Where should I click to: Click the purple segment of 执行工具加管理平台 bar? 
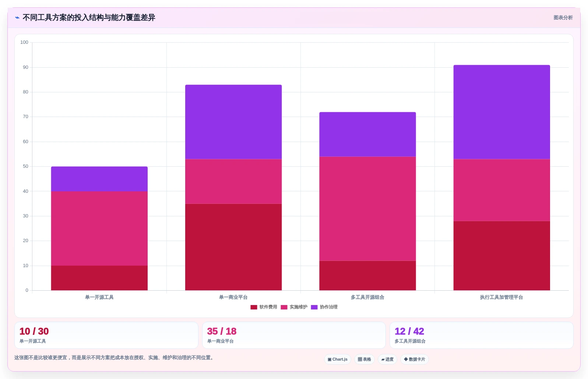click(502, 112)
